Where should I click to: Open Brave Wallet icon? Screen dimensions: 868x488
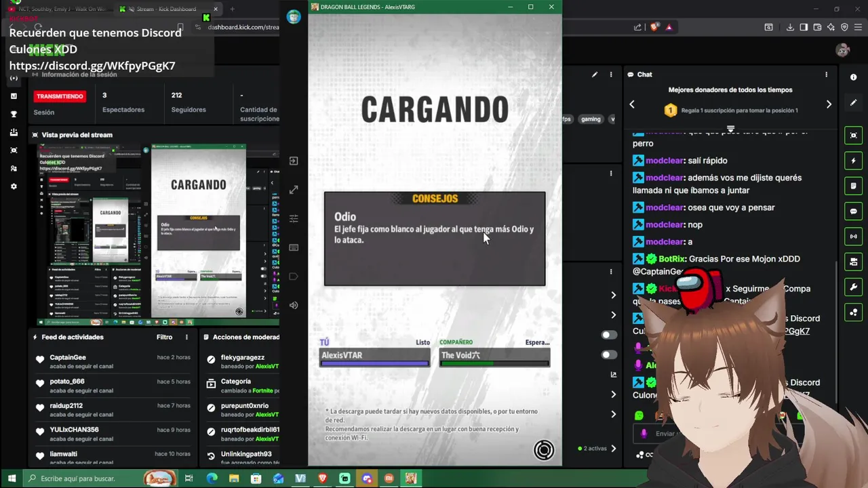[817, 27]
